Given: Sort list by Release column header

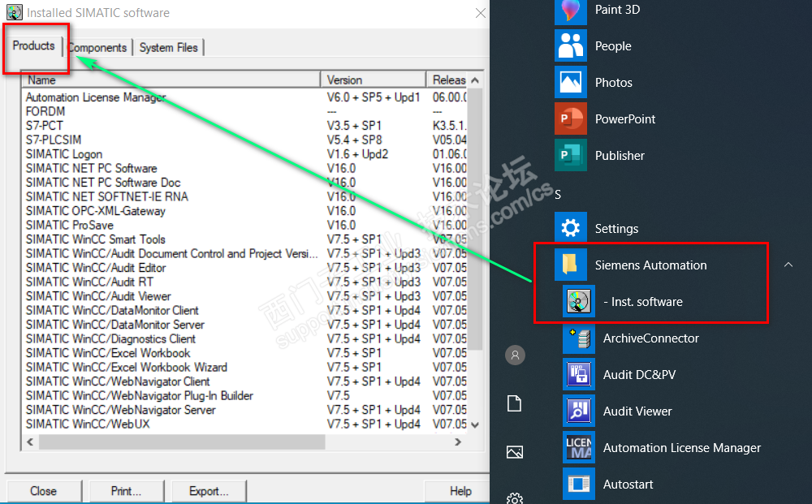Looking at the screenshot, I should [x=447, y=80].
